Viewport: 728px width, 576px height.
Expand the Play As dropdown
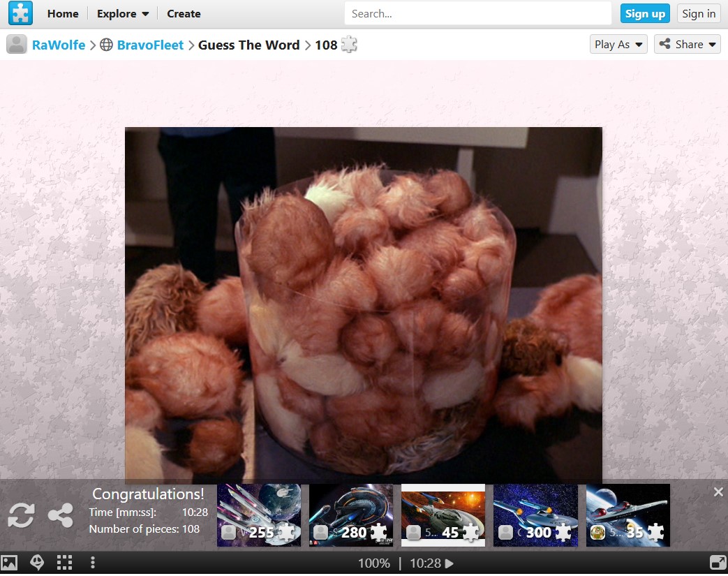click(618, 44)
